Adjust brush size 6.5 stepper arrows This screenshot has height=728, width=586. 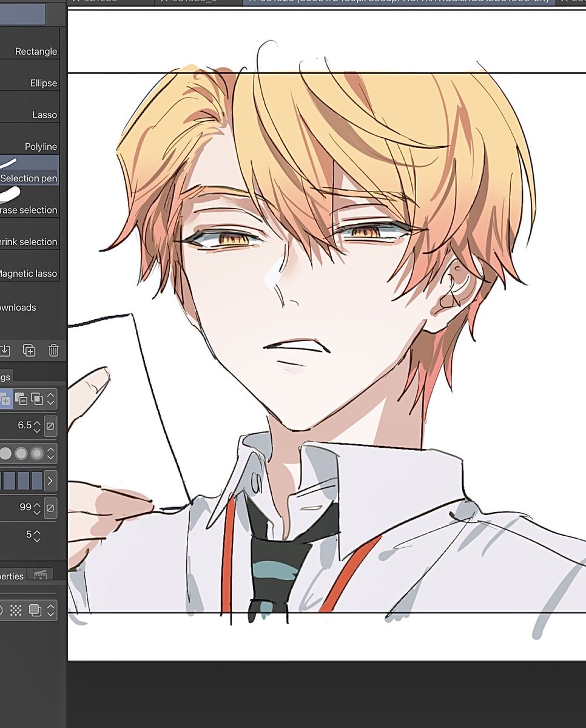pos(37,426)
